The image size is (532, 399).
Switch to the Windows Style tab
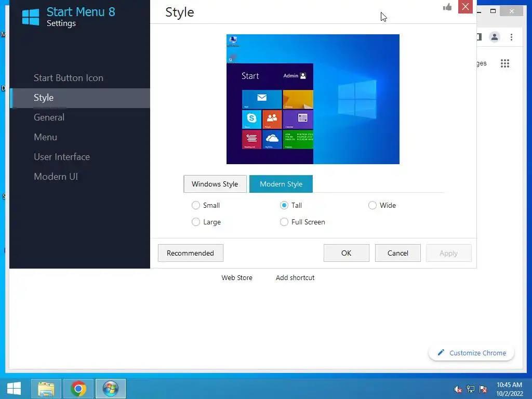pos(215,184)
